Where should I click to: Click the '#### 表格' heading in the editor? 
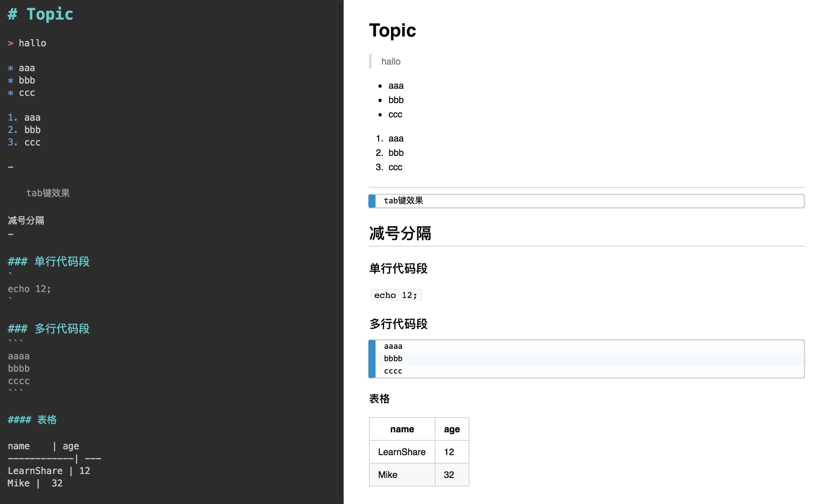coord(32,420)
